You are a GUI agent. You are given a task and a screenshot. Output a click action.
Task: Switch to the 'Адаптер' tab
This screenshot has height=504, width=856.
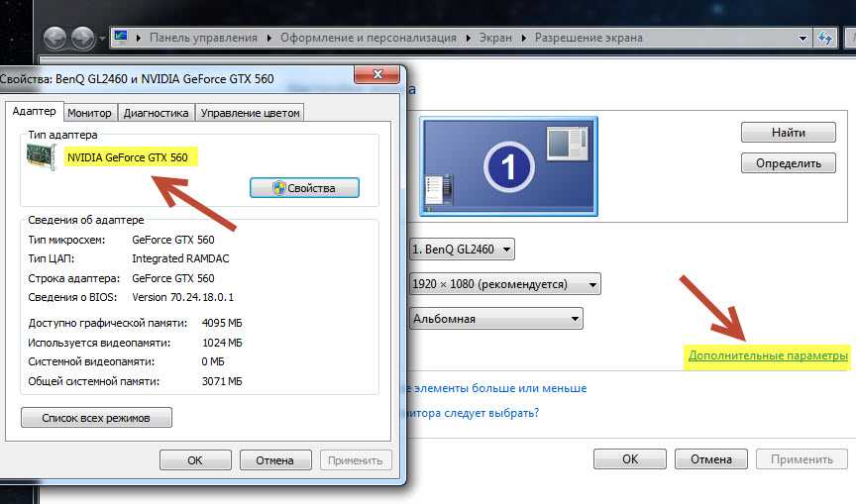pos(34,111)
